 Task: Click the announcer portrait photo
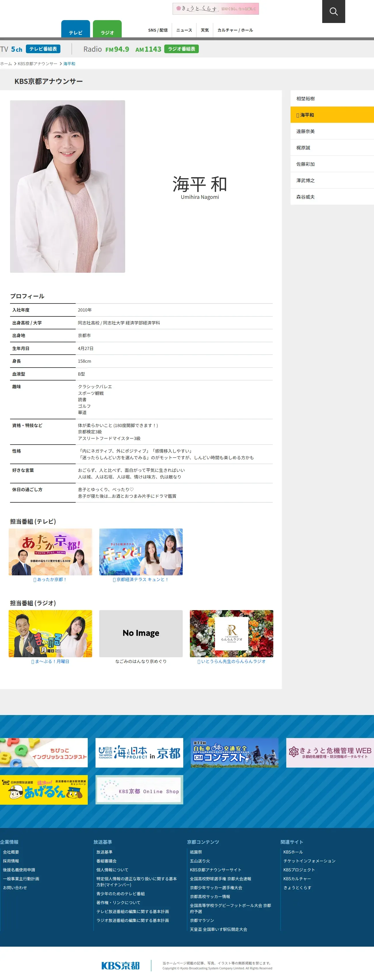pos(67,187)
